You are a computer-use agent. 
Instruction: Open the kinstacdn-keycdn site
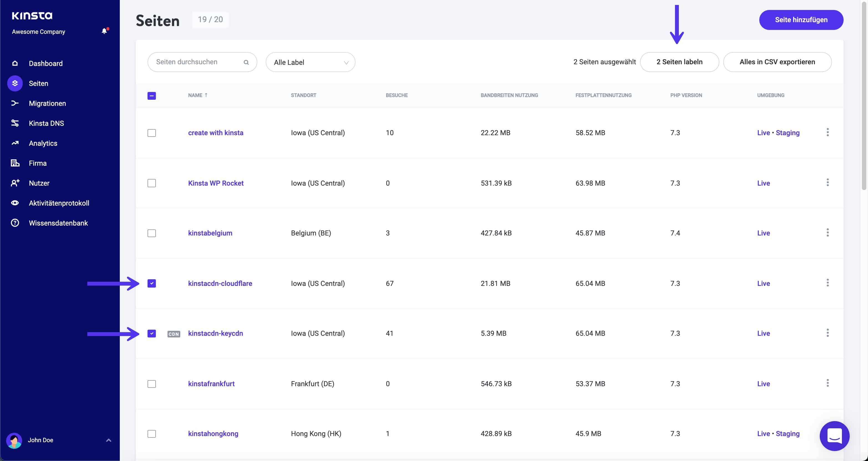[x=215, y=333]
